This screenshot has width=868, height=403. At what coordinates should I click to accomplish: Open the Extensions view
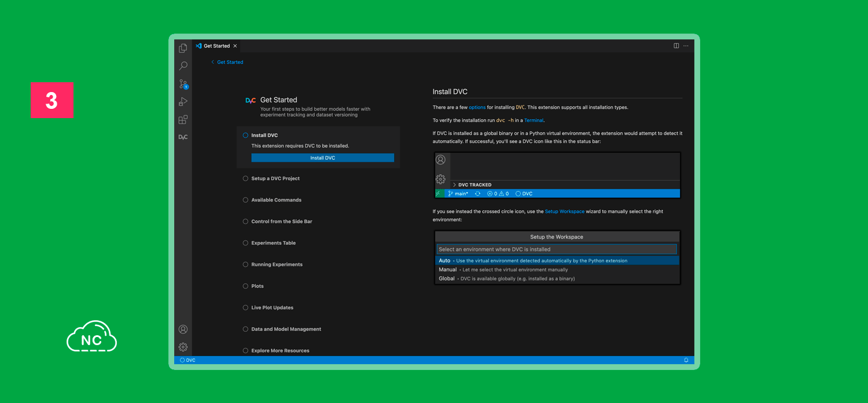[183, 120]
